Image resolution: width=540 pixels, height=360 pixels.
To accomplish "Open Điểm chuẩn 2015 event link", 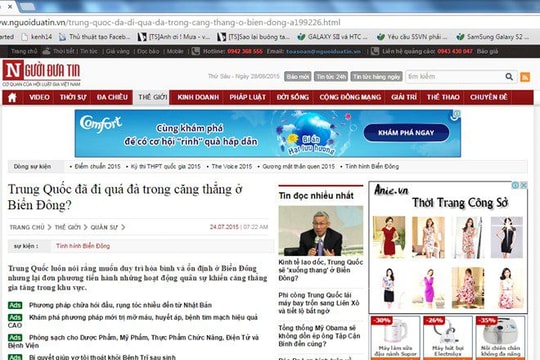I will coord(97,166).
